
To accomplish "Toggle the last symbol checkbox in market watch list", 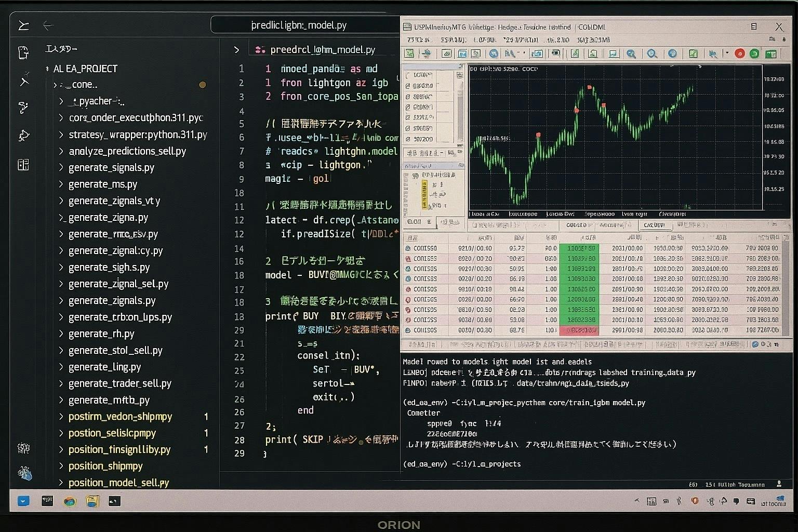I will (x=408, y=139).
